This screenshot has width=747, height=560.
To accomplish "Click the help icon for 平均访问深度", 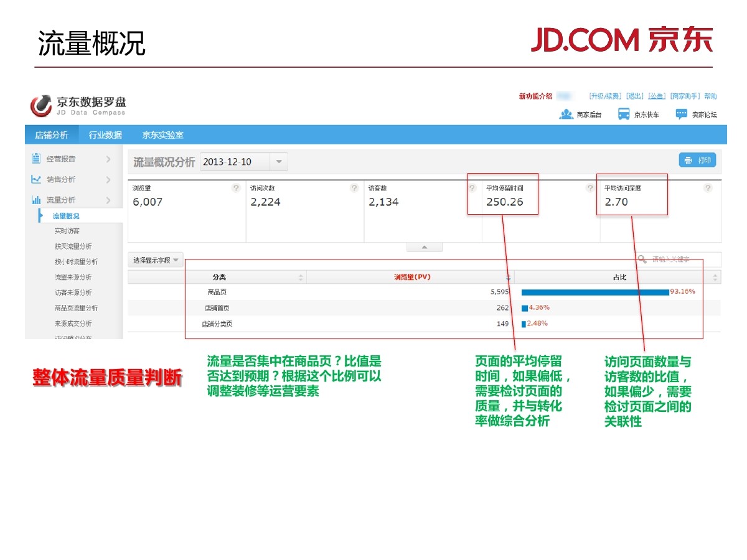I will (708, 188).
